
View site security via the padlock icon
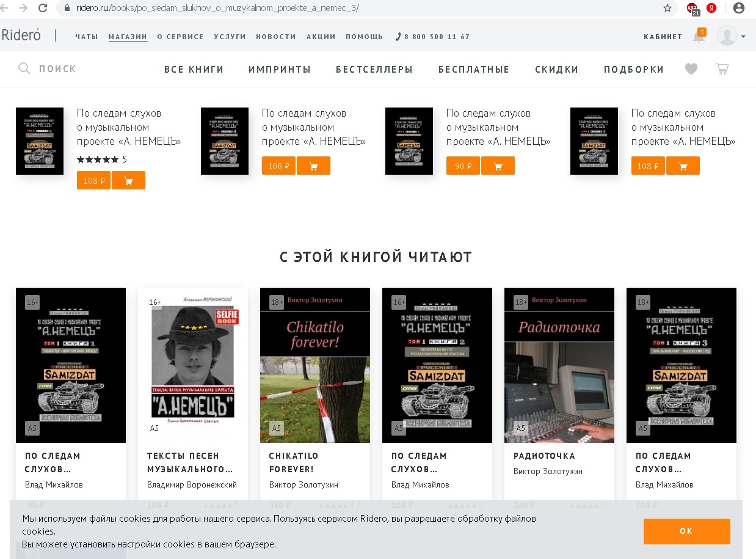(68, 8)
